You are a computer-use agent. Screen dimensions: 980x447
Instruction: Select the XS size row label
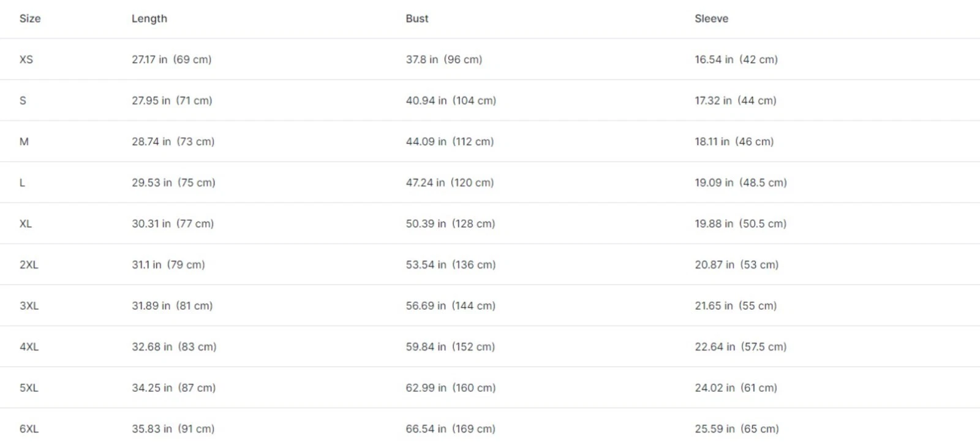tap(26, 59)
